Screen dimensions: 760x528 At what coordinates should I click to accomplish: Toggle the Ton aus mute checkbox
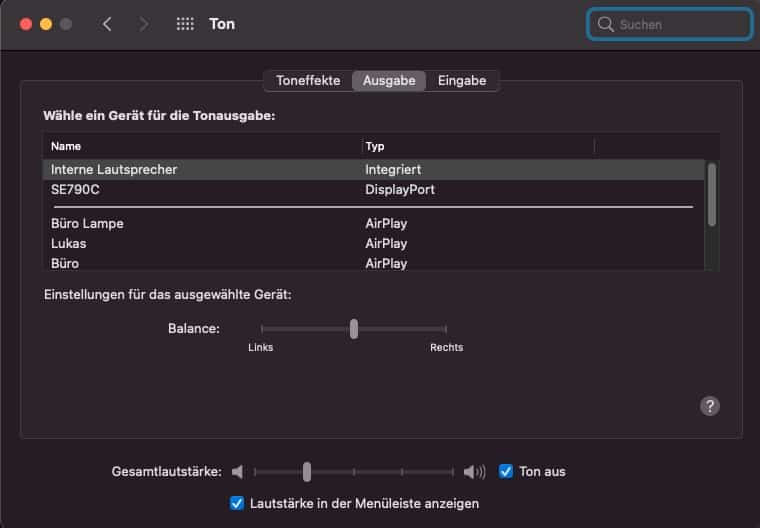(x=506, y=471)
